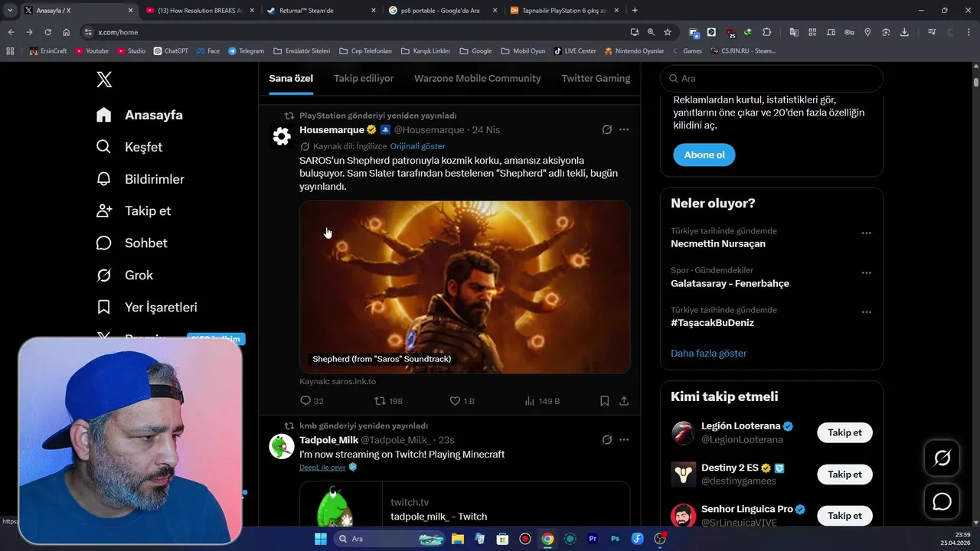More options for Necmettin Nursaçan trend
Screen dimensions: 980x551
866,233
